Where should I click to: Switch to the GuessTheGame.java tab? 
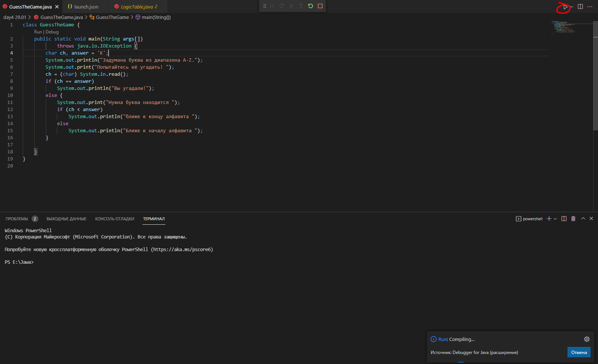point(30,7)
